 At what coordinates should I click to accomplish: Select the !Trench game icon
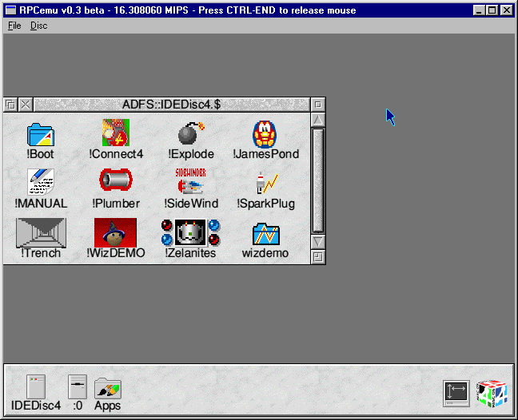41,232
